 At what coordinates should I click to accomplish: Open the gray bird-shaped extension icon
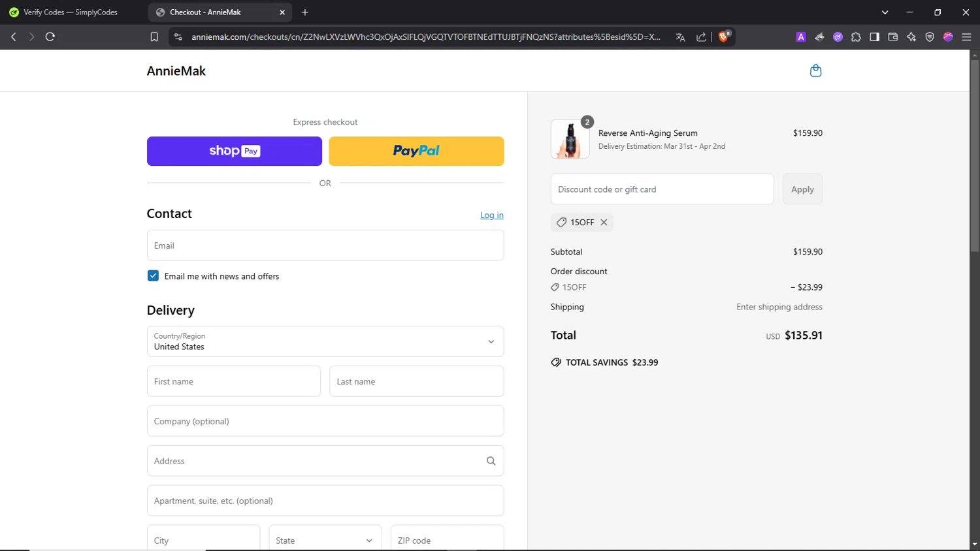(819, 37)
